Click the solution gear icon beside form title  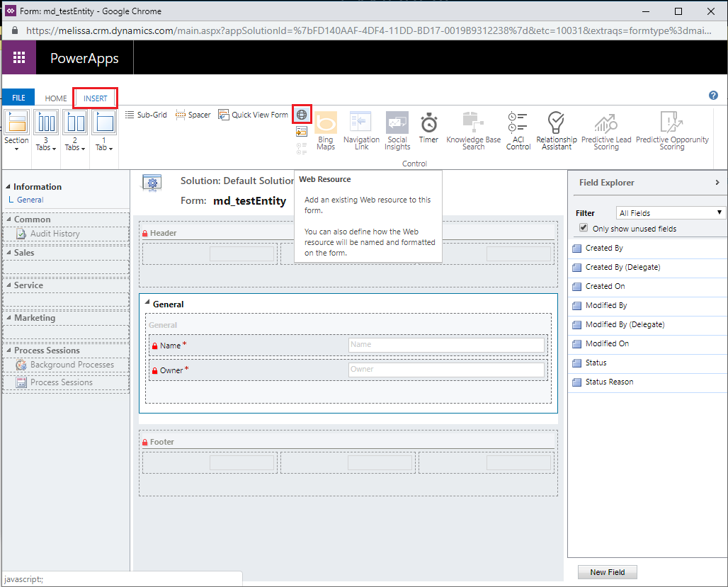click(152, 183)
